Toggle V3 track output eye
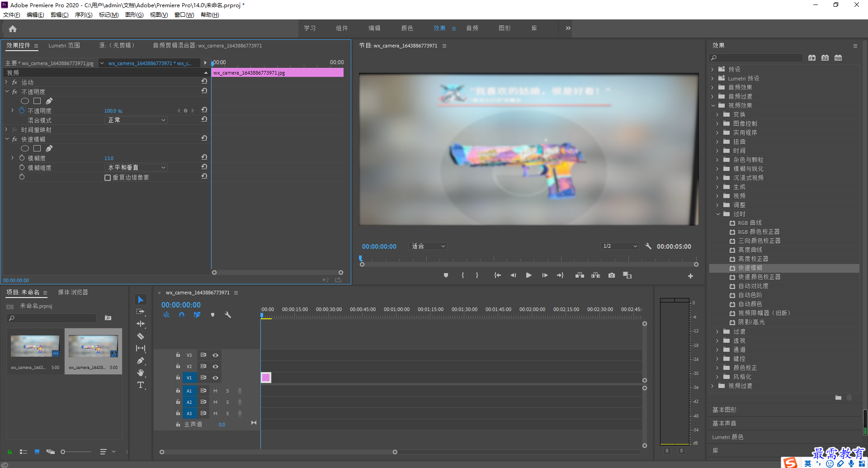 click(216, 355)
